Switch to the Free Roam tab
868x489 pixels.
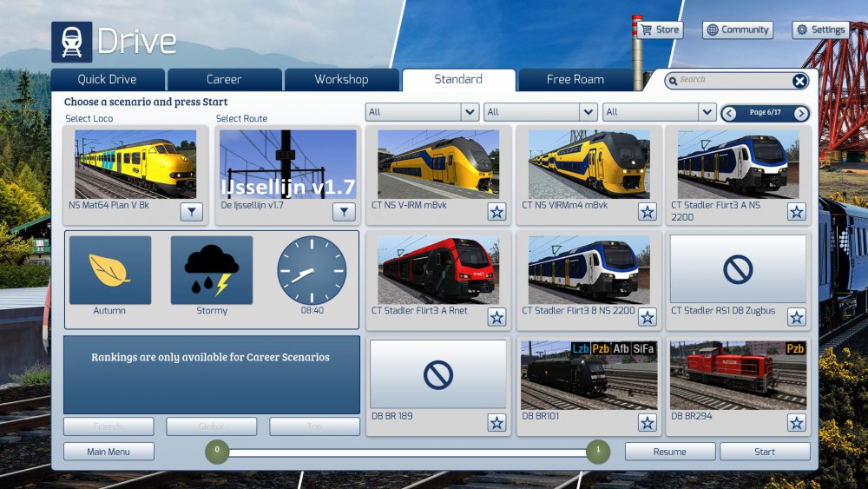point(575,79)
